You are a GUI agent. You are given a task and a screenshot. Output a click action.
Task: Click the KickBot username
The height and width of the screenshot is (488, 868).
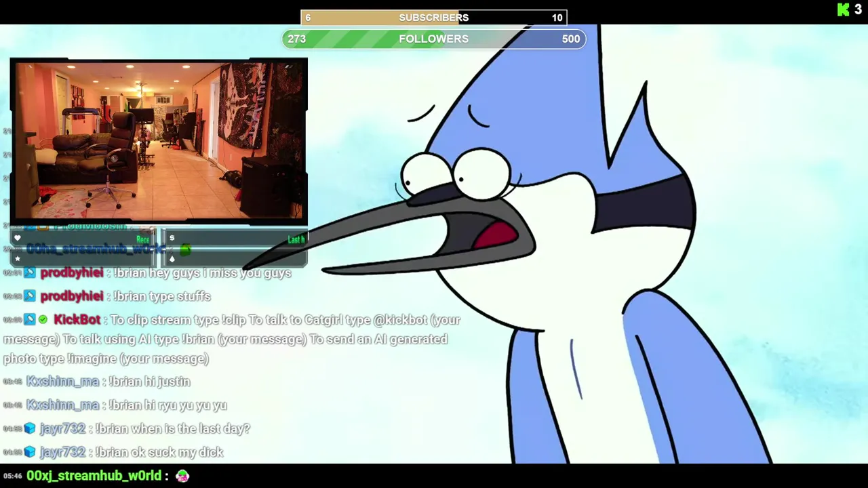click(x=77, y=319)
